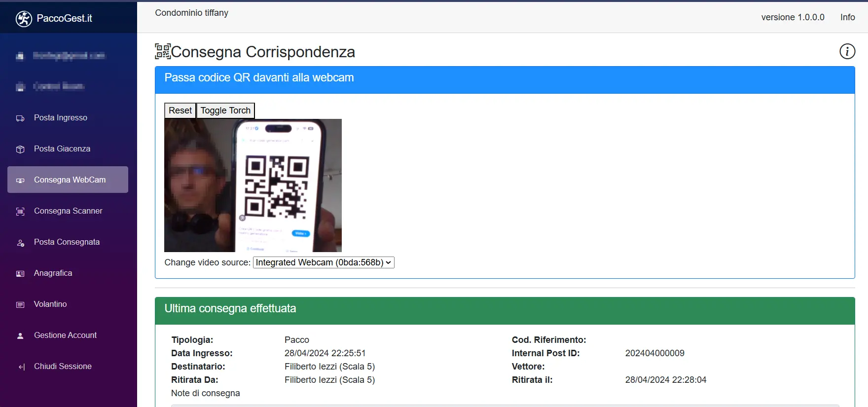Open the video source dropdown
Viewport: 868px width, 407px height.
(324, 262)
